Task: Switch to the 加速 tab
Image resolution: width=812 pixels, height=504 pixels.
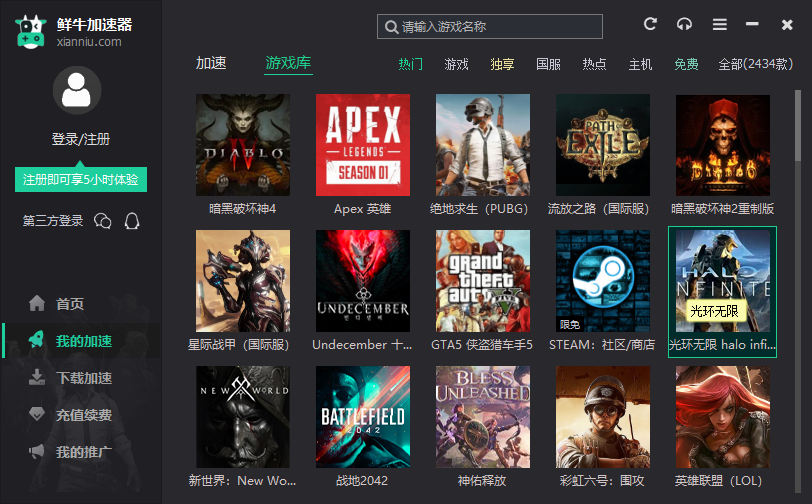Action: [211, 63]
